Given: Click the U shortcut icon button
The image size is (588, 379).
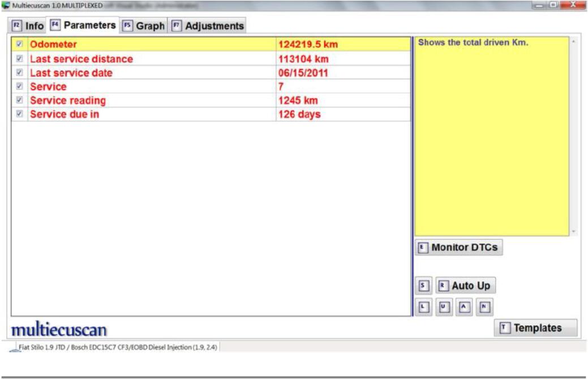Looking at the screenshot, I should (444, 307).
